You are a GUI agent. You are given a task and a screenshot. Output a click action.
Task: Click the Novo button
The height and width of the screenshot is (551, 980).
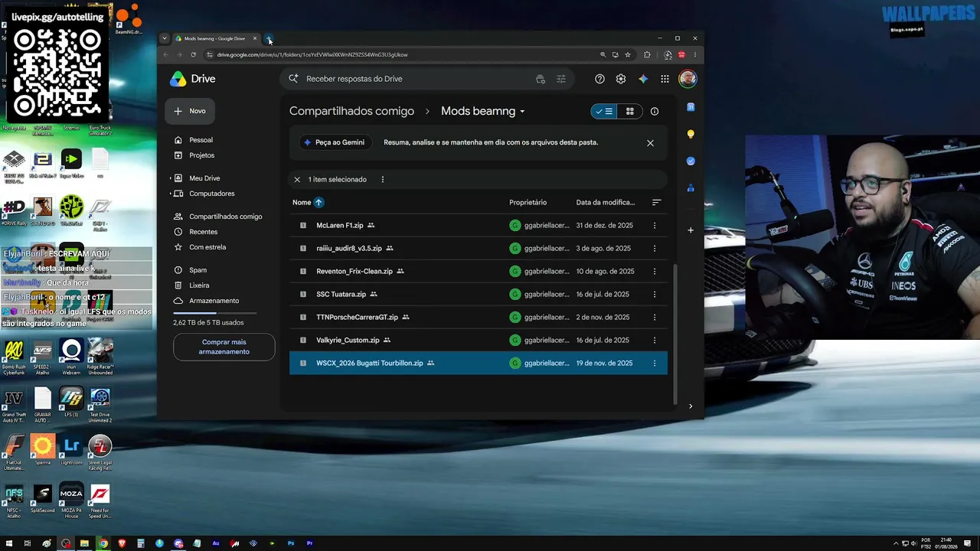[190, 111]
